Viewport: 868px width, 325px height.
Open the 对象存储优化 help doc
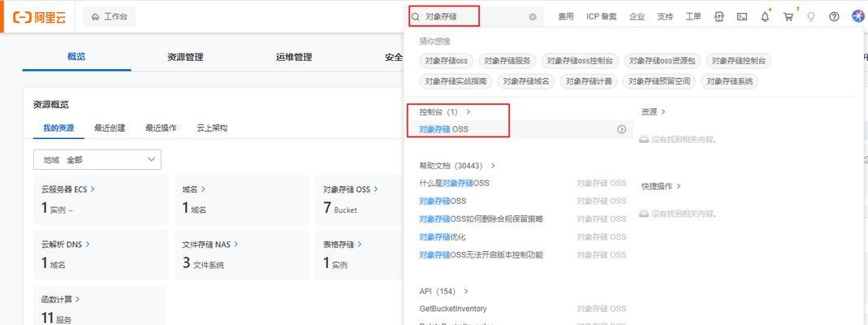click(x=443, y=236)
